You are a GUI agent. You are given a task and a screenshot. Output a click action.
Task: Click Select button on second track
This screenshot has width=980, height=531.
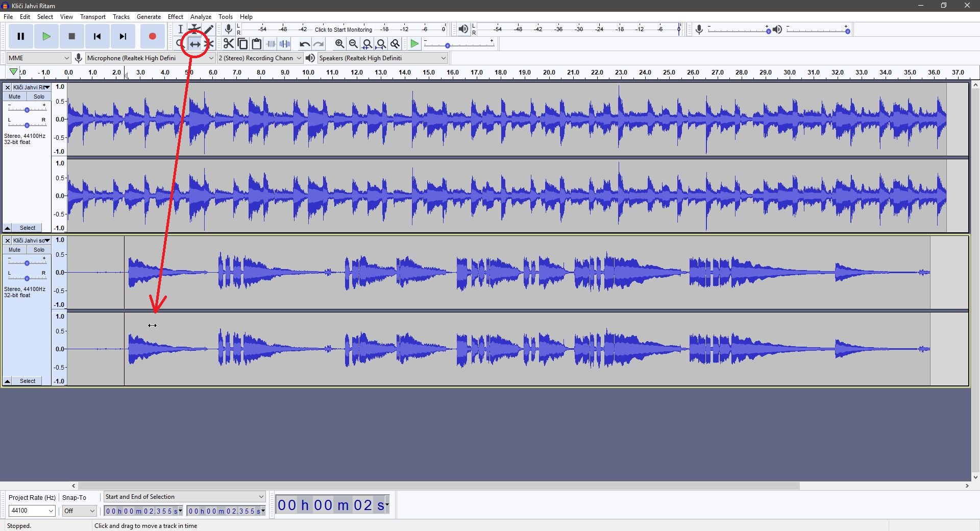point(28,381)
